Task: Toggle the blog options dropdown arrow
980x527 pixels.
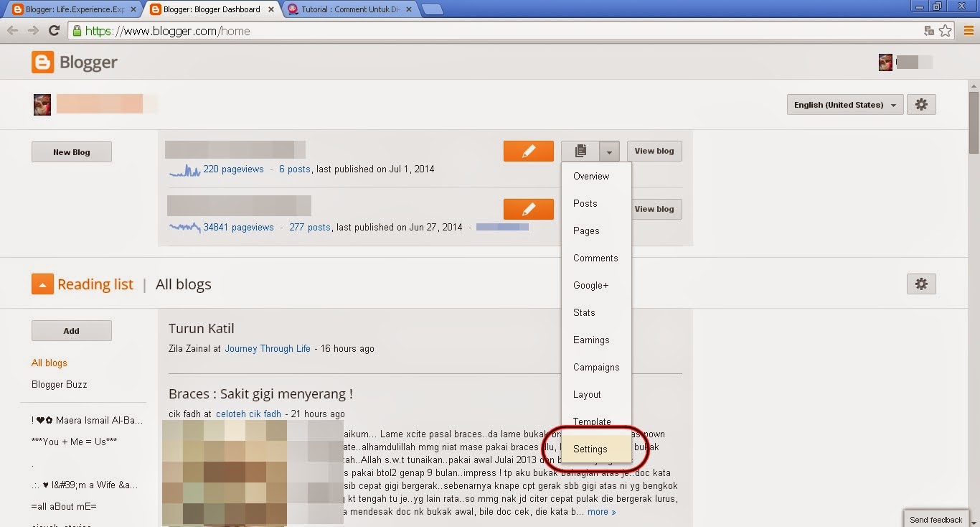Action: [x=609, y=151]
